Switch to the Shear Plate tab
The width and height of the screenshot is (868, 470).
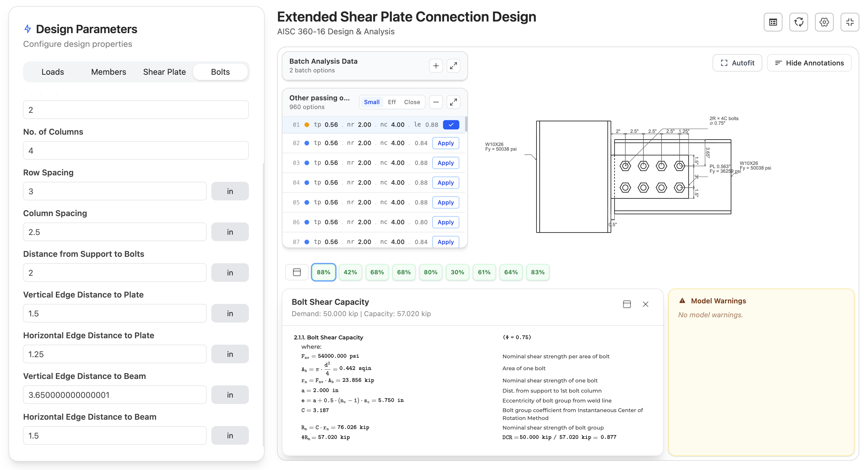point(164,72)
